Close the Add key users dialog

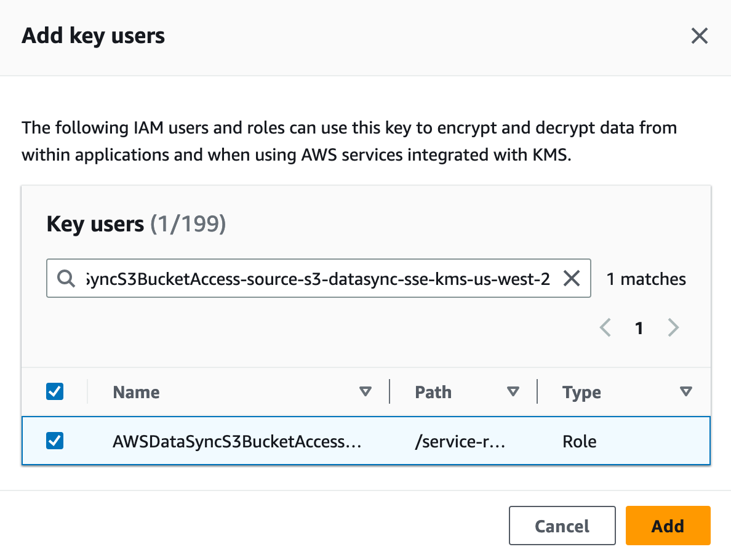pos(699,36)
